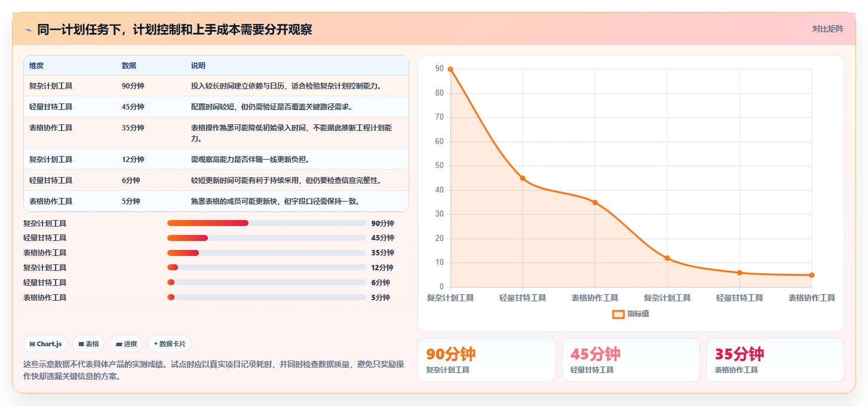Open the 35分钟 表格协作工具 summary card

pyautogui.click(x=775, y=360)
